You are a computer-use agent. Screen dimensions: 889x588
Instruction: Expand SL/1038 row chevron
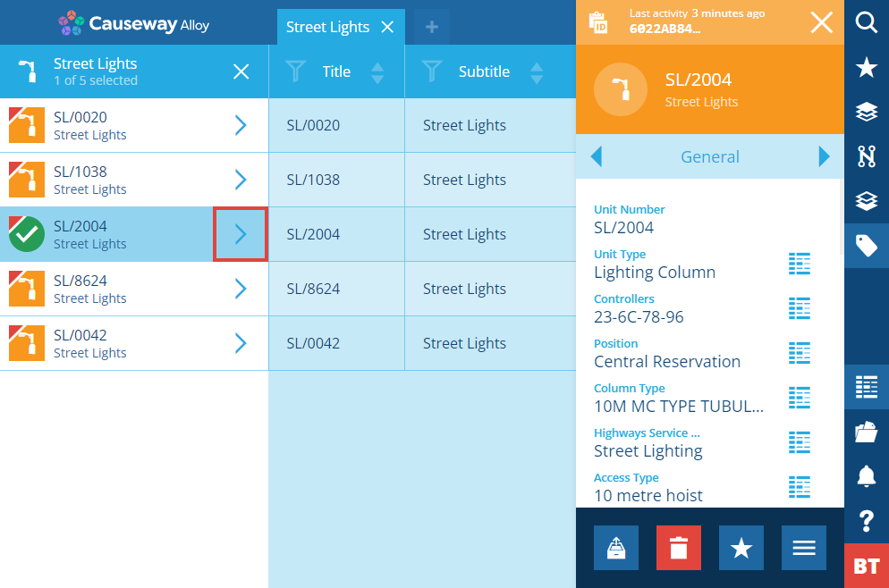click(241, 180)
